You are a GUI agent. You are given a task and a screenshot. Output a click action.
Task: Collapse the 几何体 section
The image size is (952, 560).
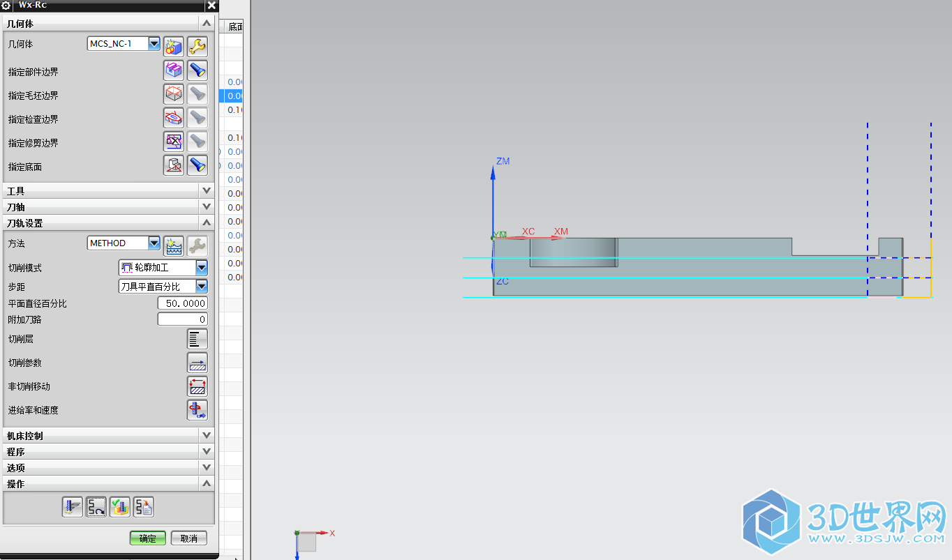(x=206, y=24)
